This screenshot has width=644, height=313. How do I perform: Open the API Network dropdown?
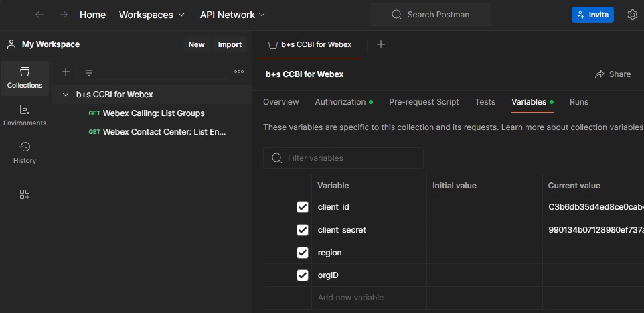point(232,15)
